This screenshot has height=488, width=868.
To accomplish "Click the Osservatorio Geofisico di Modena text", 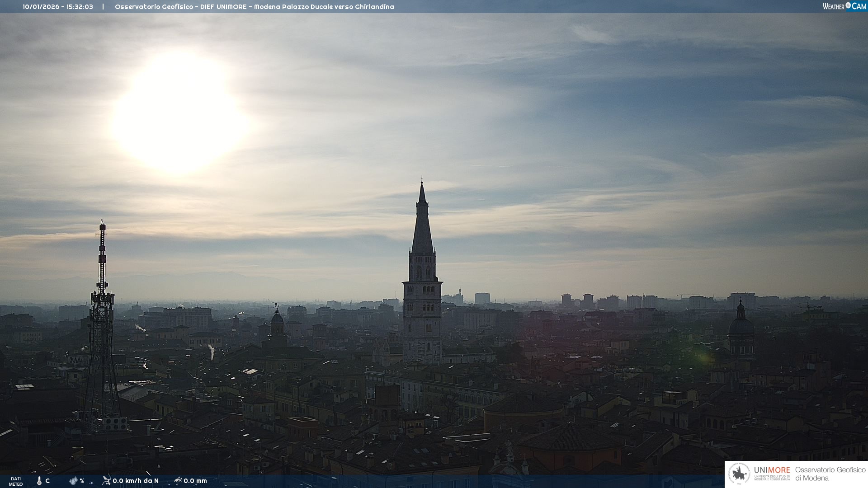I will coord(830,474).
